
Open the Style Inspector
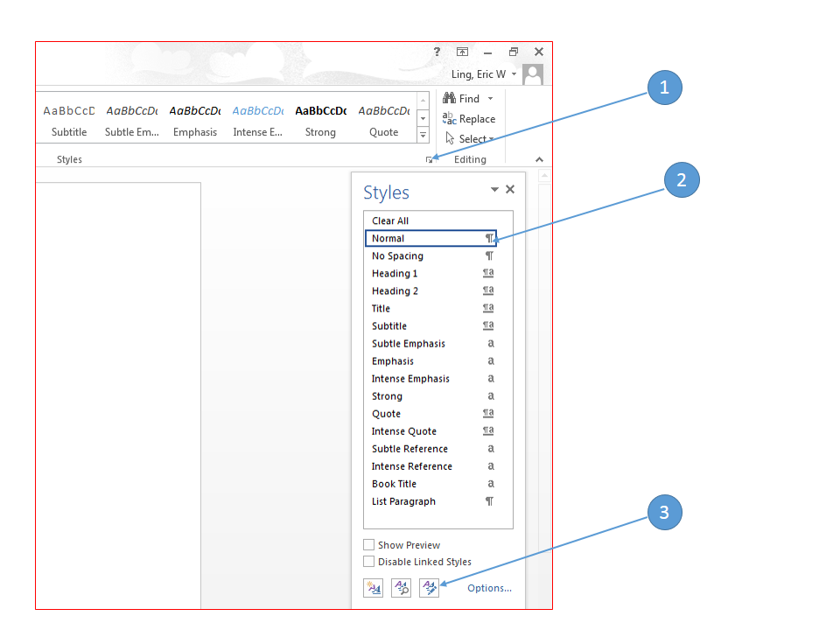tap(401, 588)
